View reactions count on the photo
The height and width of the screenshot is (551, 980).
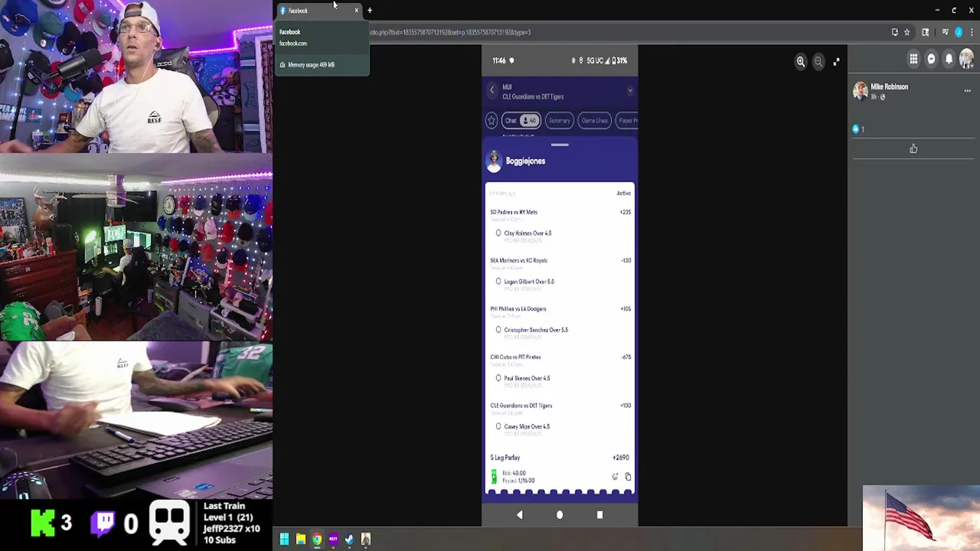858,129
